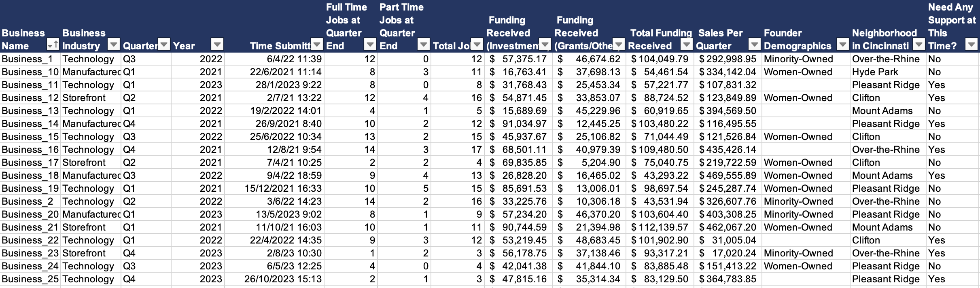Click the $112,139.57 total funding cell
Screen dimensions: 980x288
click(660, 227)
